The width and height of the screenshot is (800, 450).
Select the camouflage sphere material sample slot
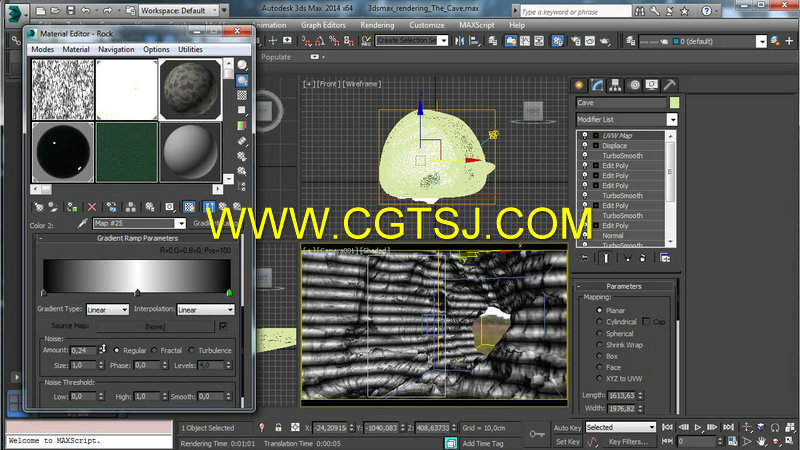(190, 89)
